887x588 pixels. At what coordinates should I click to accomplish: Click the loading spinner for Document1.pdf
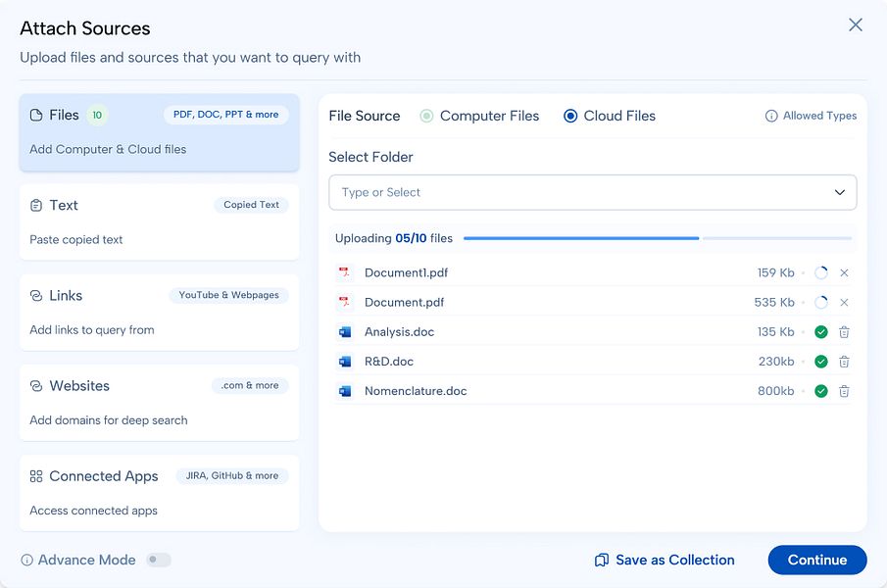pos(820,273)
